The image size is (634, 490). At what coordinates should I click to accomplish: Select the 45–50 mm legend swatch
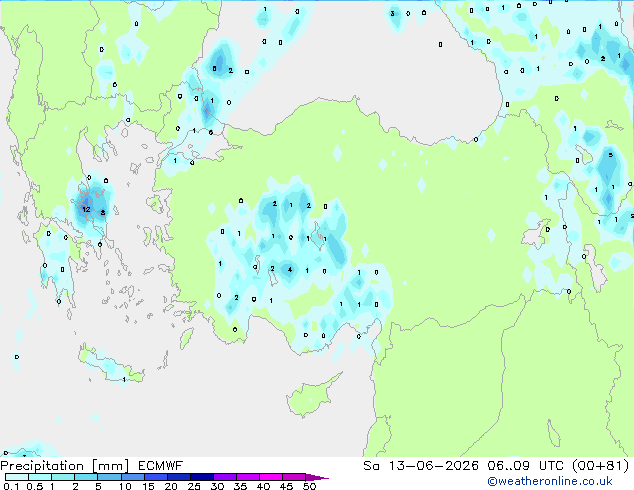[294, 477]
